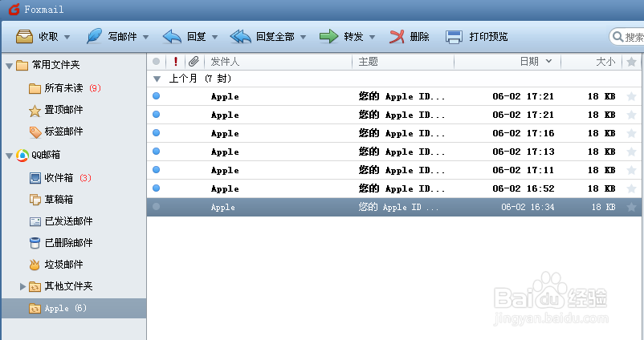
Task: Open the 收取 dropdown arrow
Action: (x=67, y=37)
